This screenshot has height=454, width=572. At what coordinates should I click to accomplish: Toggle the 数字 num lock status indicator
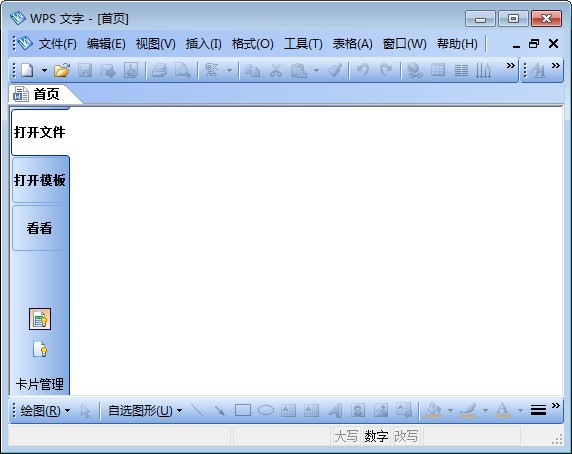tap(376, 436)
